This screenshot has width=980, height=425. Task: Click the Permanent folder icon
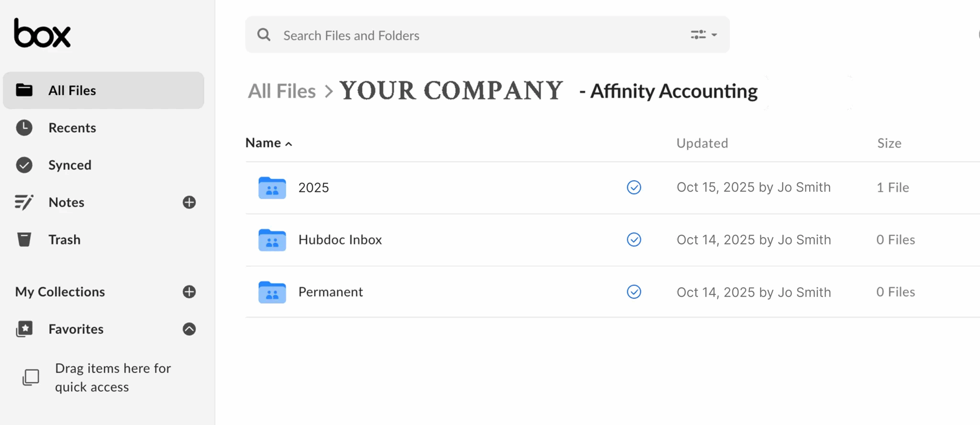click(272, 292)
